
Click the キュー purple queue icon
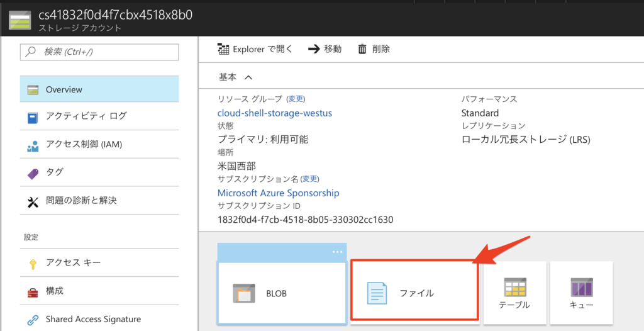click(582, 287)
